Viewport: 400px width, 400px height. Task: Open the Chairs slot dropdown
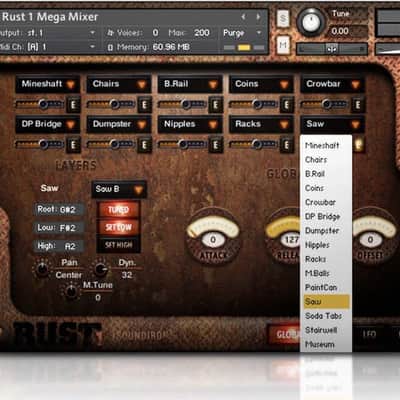click(x=119, y=84)
